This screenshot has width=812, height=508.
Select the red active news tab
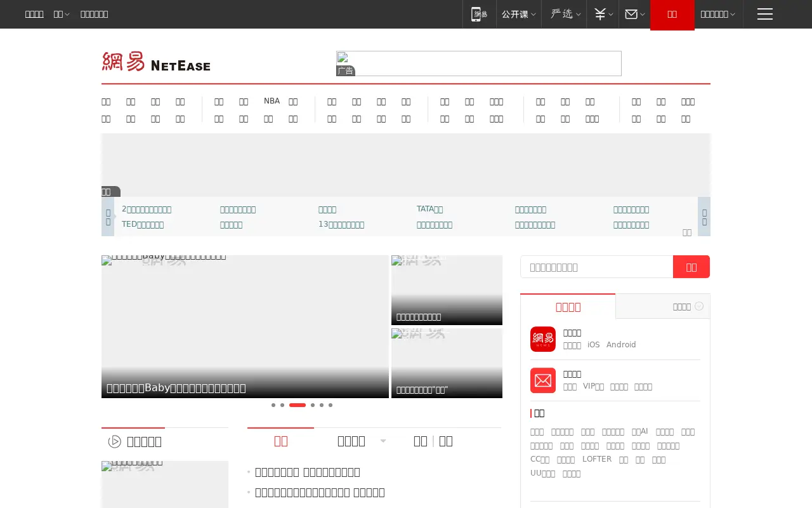click(281, 441)
